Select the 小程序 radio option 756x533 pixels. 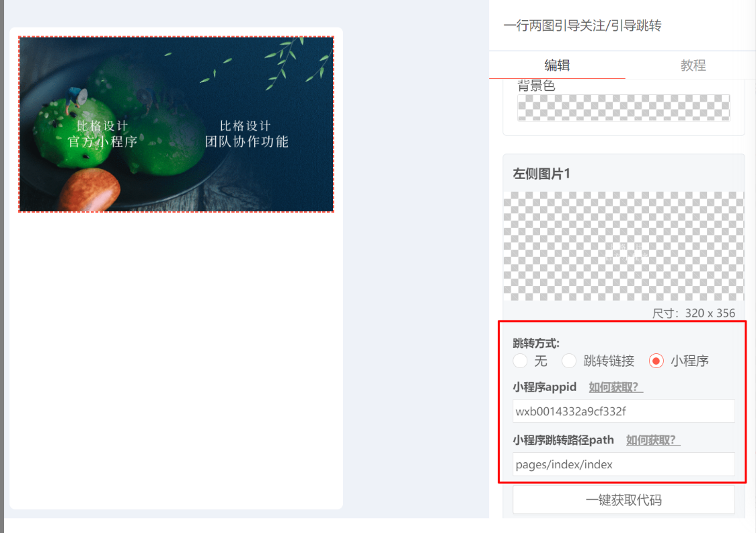coord(656,361)
